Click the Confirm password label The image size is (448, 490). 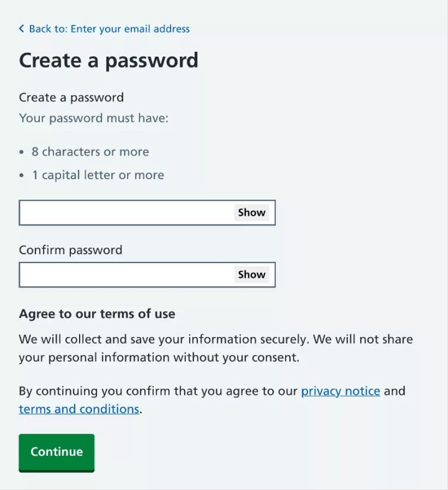[x=70, y=250]
